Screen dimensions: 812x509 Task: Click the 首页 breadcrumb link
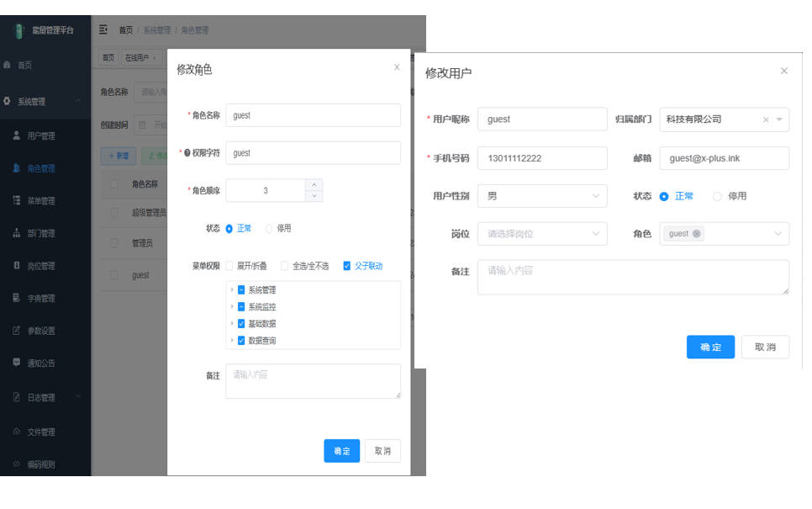125,30
